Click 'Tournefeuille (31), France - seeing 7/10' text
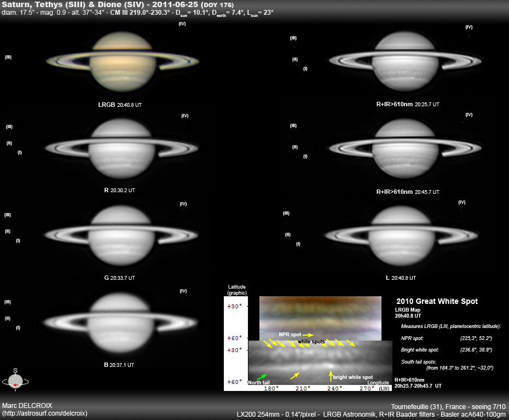The width and height of the screenshot is (509, 420). [x=448, y=407]
